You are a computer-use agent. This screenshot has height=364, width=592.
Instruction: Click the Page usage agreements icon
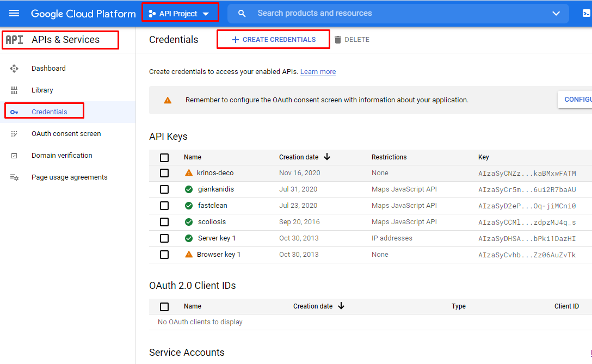14,177
